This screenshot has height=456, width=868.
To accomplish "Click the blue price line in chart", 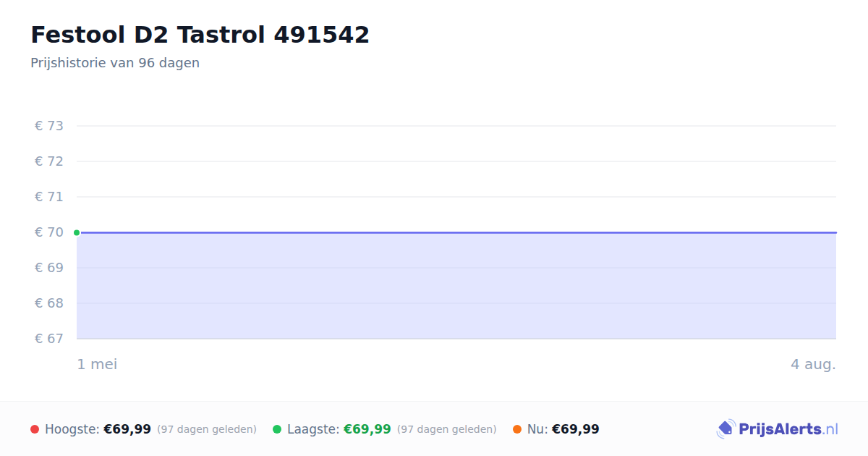I will (x=456, y=232).
